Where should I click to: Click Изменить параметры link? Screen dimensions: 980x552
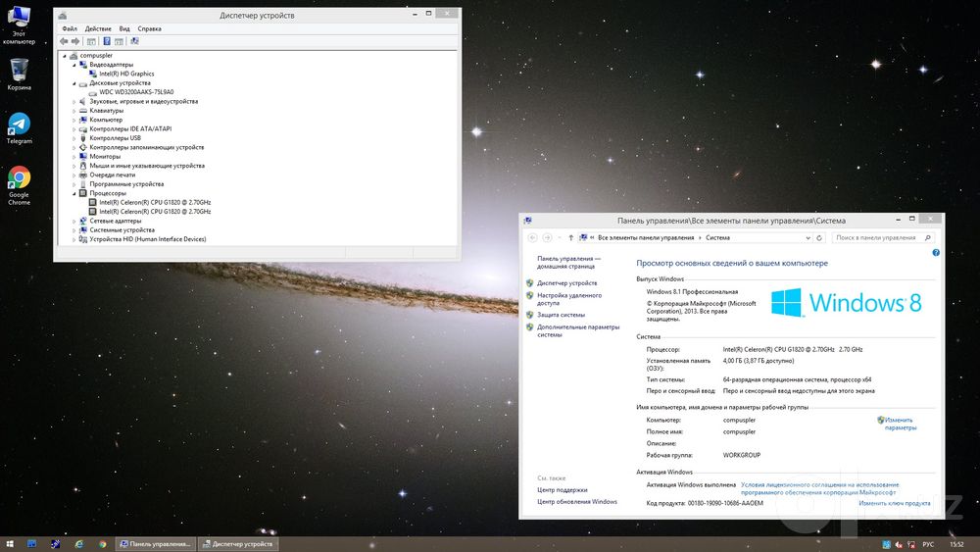tap(900, 424)
